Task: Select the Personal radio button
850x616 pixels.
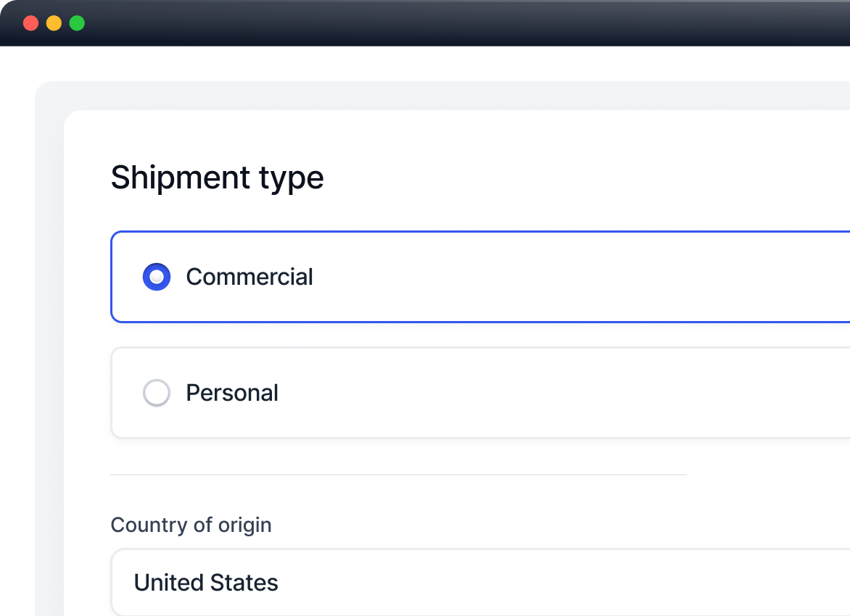Action: (157, 393)
